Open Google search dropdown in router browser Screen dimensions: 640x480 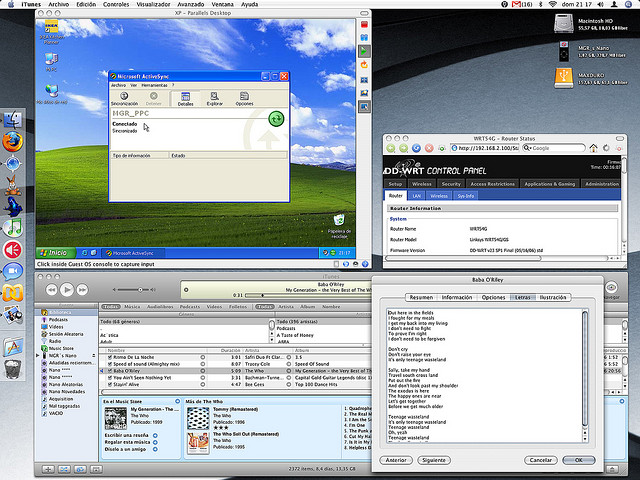[x=527, y=148]
